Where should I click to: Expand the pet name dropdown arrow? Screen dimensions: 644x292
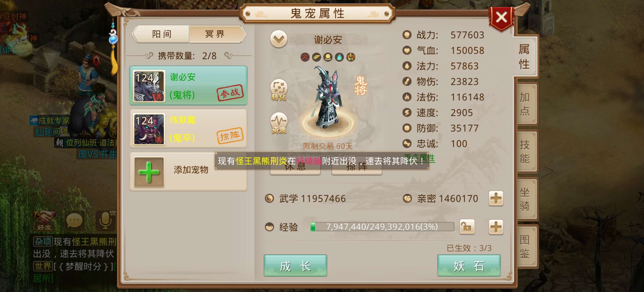tap(279, 39)
